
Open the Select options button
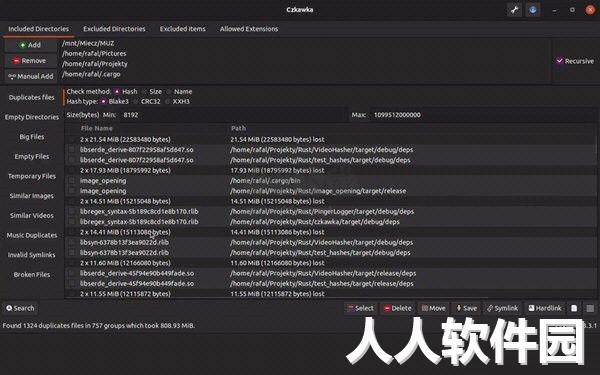(360, 308)
